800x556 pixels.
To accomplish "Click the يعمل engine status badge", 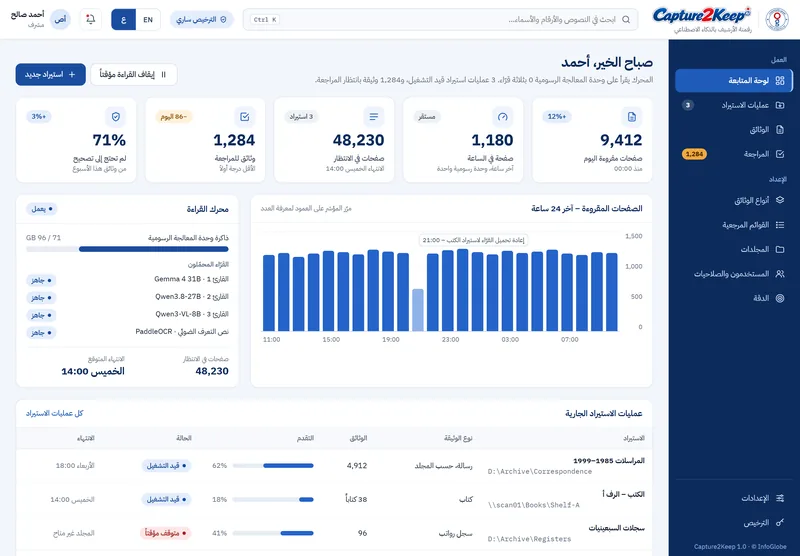I will 42,209.
